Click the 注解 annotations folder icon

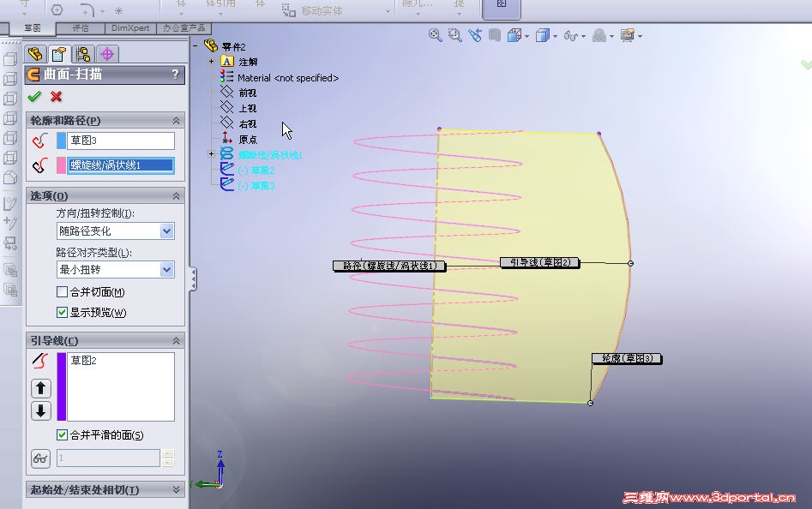pyautogui.click(x=227, y=61)
